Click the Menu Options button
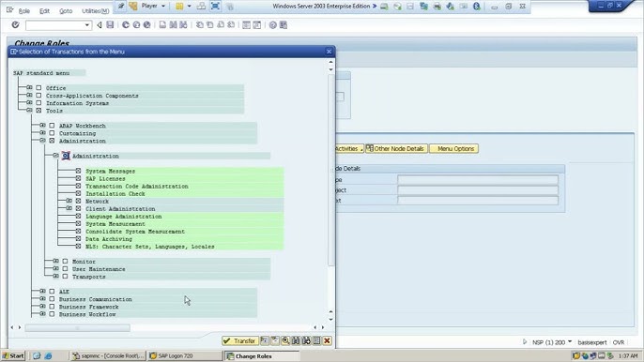 point(453,148)
